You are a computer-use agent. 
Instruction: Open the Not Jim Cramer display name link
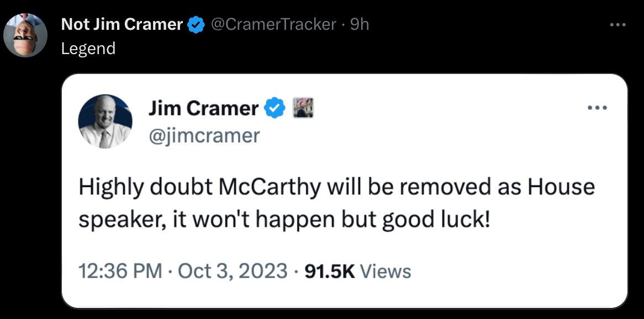click(122, 25)
